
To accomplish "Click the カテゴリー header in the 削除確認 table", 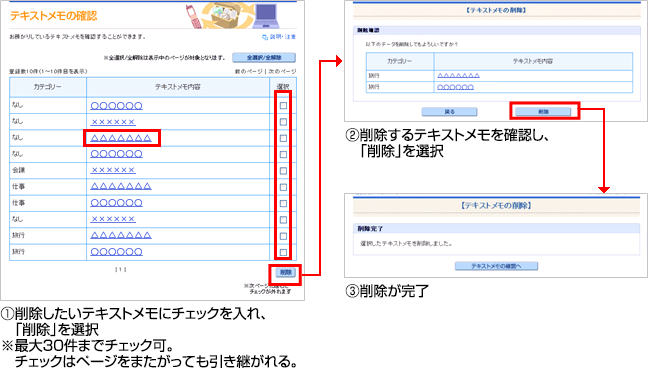I will (x=400, y=61).
